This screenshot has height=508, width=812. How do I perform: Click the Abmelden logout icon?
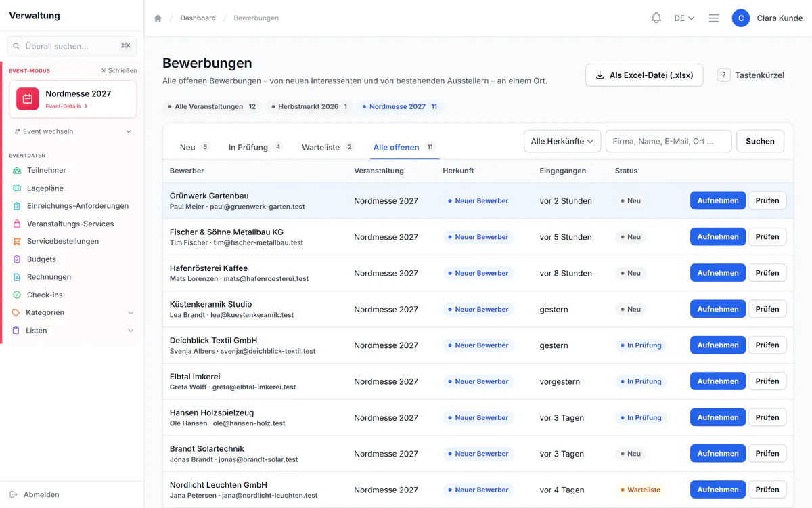point(14,495)
